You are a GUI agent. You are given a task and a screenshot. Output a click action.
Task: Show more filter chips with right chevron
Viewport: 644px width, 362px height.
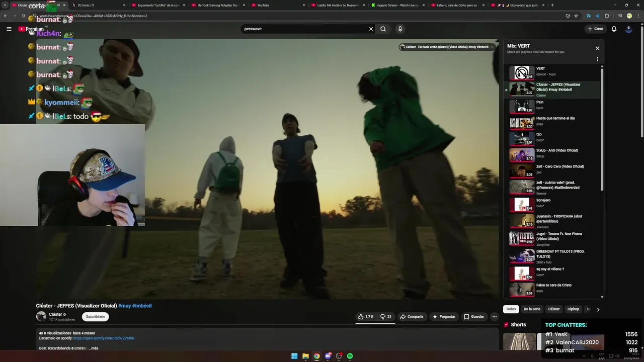598,309
